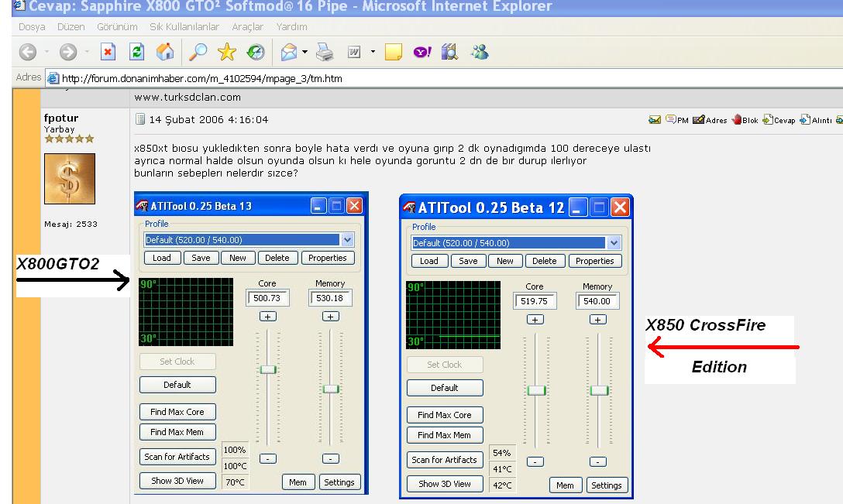
Task: Click the yellow note toolbar icon
Action: (x=393, y=52)
